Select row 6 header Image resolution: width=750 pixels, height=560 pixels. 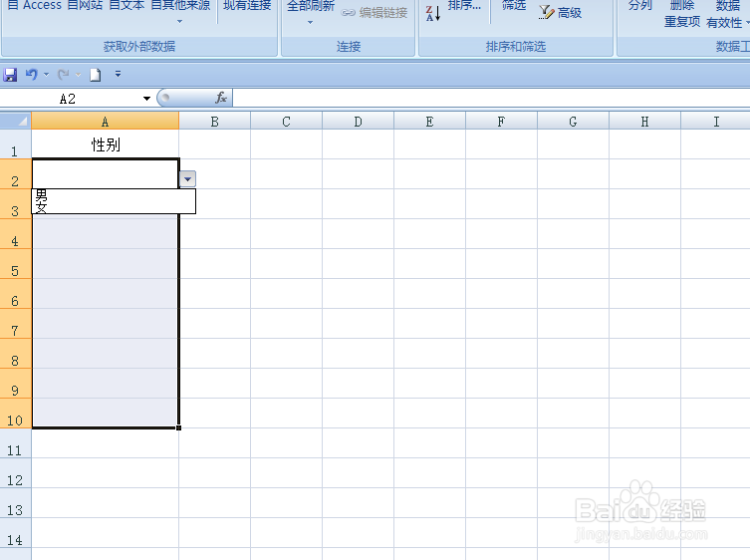tap(15, 294)
